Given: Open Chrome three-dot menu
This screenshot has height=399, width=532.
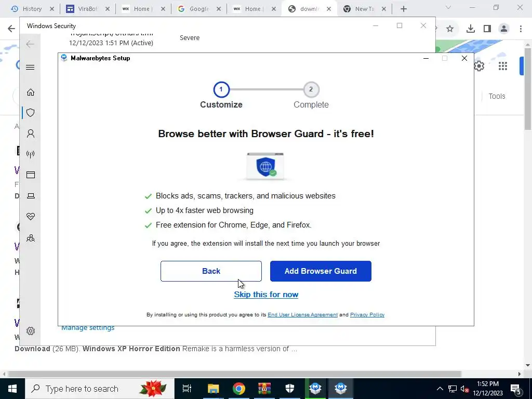Looking at the screenshot, I should click(521, 29).
